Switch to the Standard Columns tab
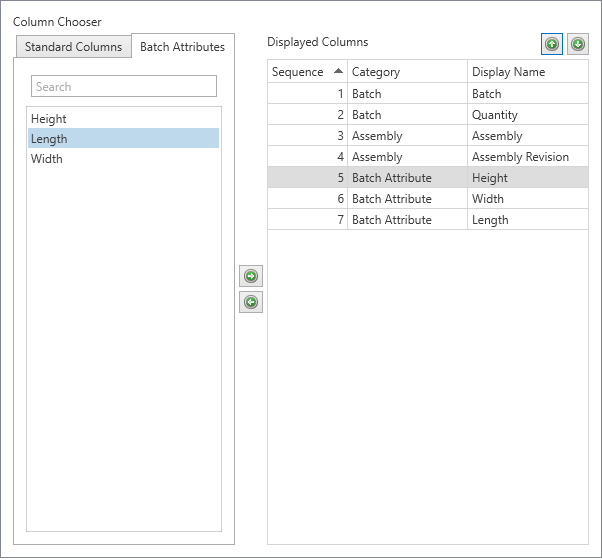 (x=73, y=47)
